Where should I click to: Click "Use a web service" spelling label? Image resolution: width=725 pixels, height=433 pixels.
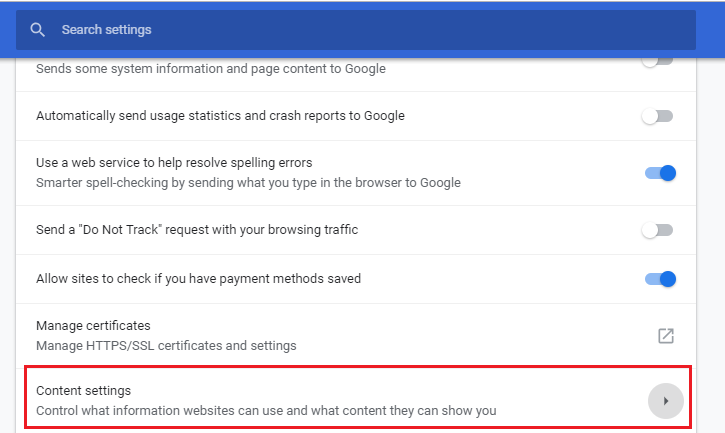174,163
